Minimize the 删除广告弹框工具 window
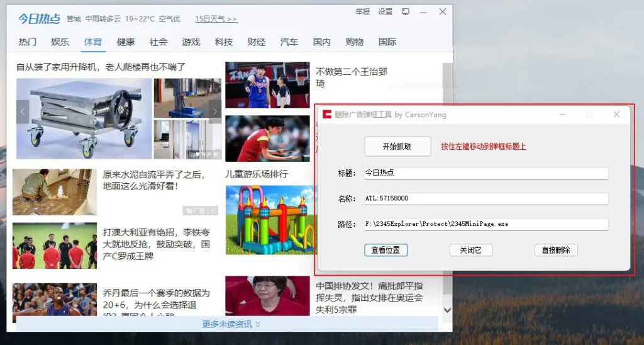The image size is (644, 345). pyautogui.click(x=563, y=115)
